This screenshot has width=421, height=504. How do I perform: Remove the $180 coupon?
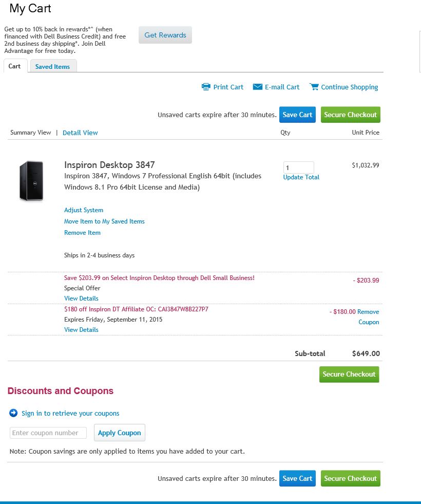(x=368, y=316)
